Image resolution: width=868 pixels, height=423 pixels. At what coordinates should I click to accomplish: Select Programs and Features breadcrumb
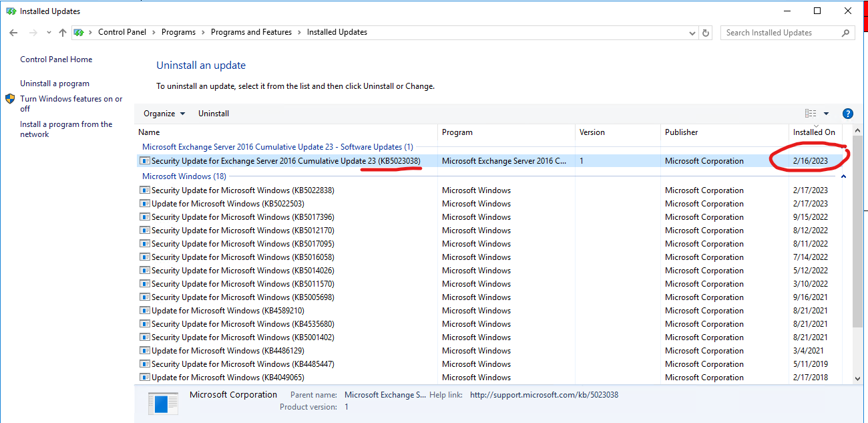coord(251,32)
